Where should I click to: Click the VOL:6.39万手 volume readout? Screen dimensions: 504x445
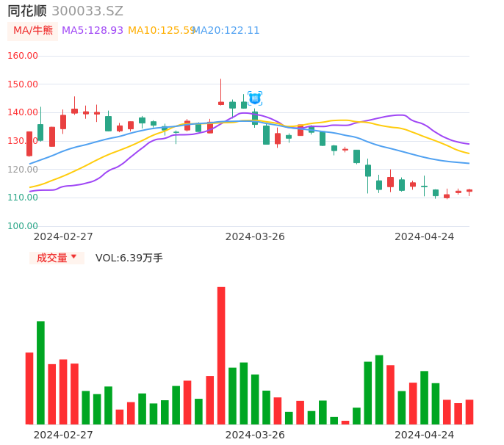point(129,258)
